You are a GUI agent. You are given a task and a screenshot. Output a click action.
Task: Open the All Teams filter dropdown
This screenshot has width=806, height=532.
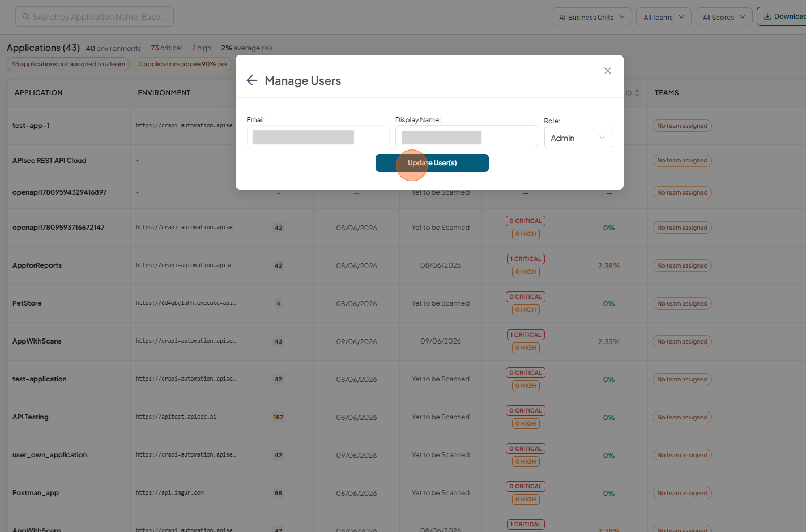click(664, 17)
